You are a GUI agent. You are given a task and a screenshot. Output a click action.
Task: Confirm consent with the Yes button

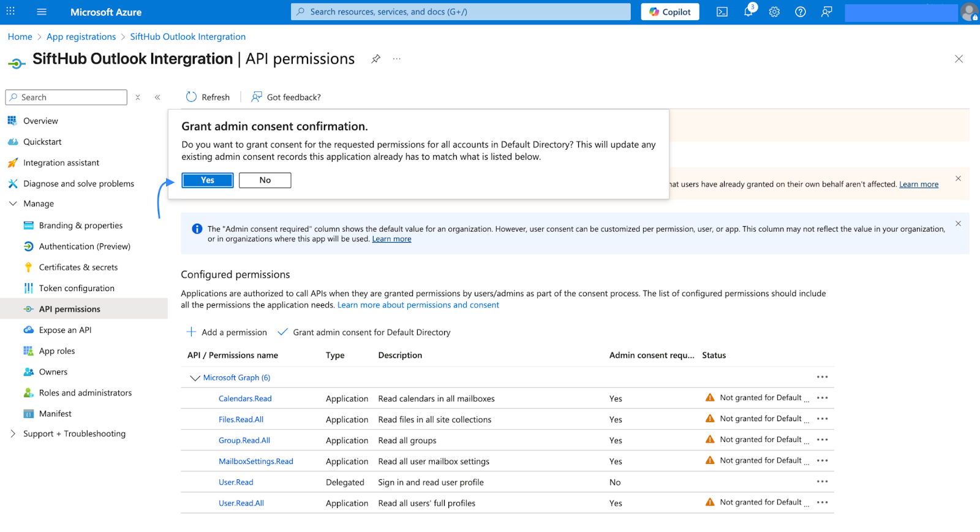208,180
